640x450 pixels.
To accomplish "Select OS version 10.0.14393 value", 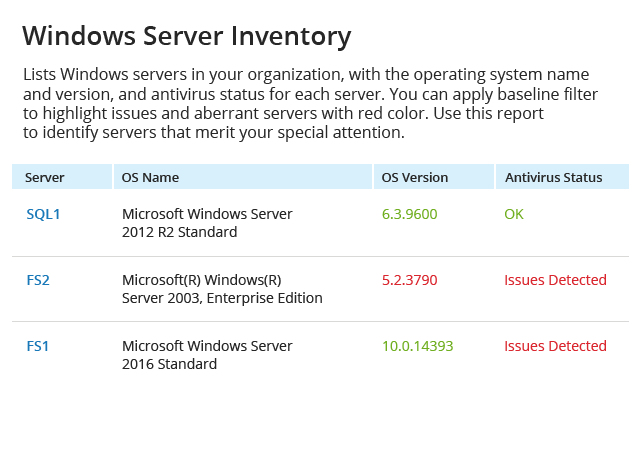I will [x=418, y=346].
